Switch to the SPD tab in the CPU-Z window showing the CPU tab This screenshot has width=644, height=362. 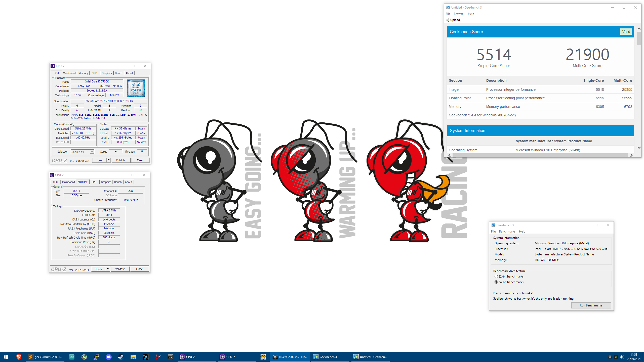(x=95, y=73)
